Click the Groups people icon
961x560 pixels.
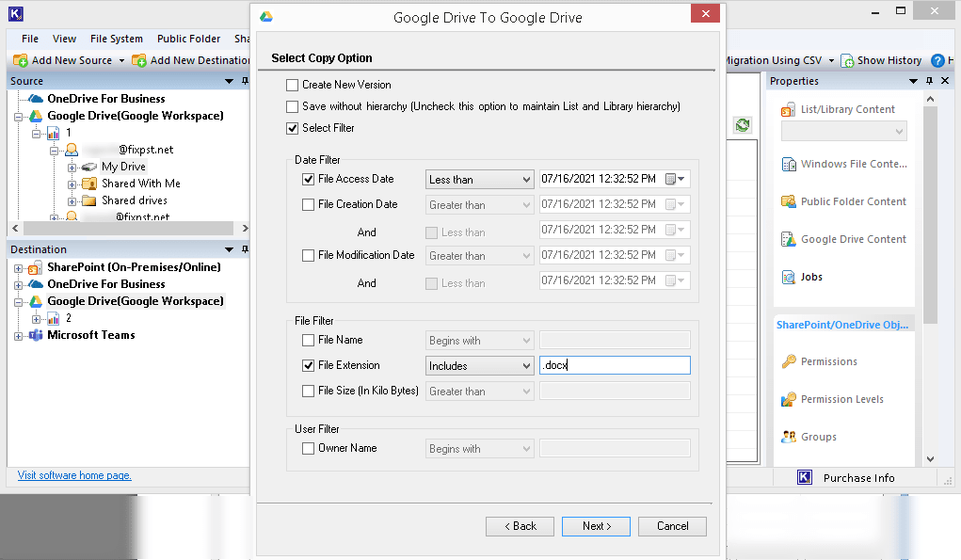point(788,437)
